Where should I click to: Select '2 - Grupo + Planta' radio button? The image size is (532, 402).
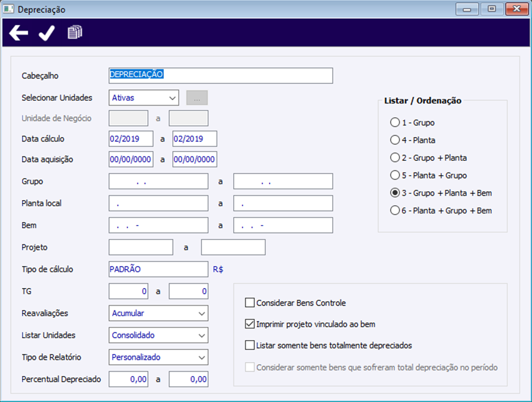(395, 158)
